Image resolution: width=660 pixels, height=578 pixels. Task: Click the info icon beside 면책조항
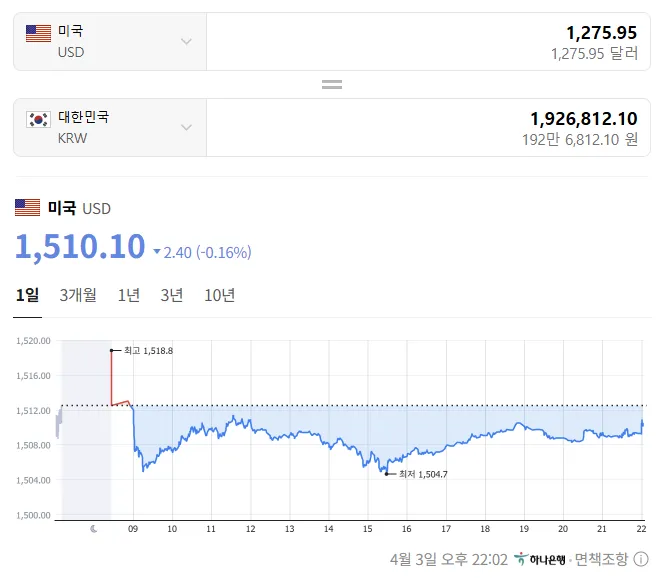[x=641, y=558]
